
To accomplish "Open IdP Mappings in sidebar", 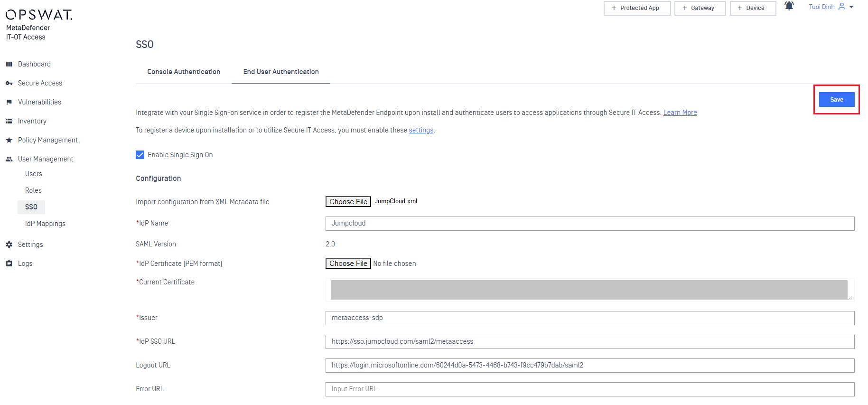I will tap(45, 224).
